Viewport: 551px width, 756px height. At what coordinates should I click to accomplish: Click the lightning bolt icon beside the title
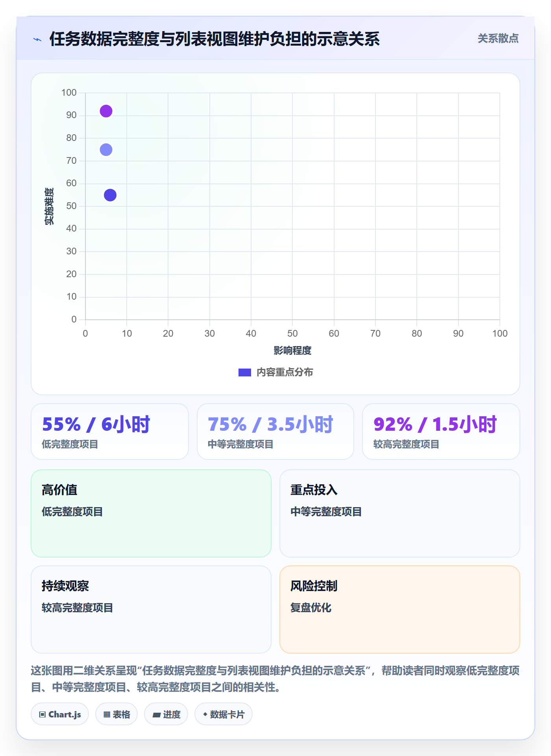[x=37, y=39]
